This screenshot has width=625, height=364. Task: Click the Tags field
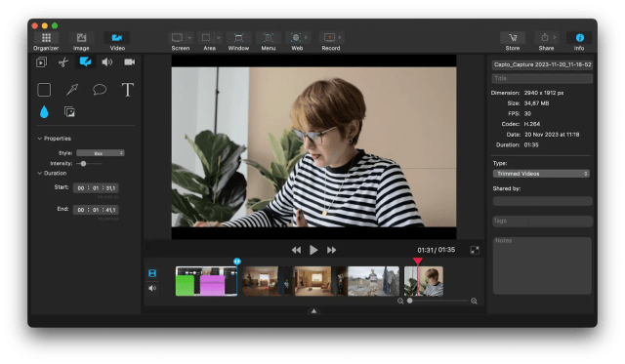[x=543, y=221]
